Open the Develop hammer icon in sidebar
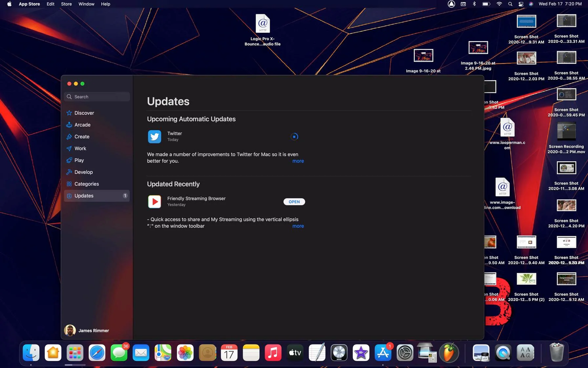Image resolution: width=588 pixels, height=368 pixels. [69, 172]
